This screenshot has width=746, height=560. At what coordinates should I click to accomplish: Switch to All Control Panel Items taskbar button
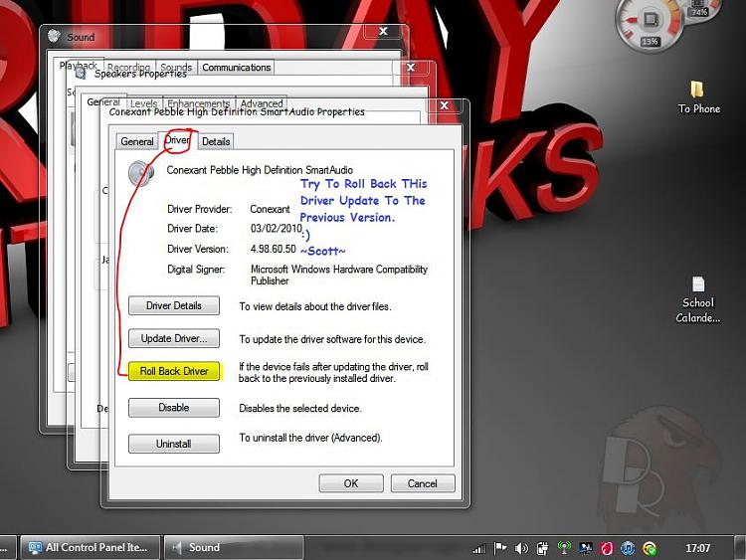coord(91,548)
